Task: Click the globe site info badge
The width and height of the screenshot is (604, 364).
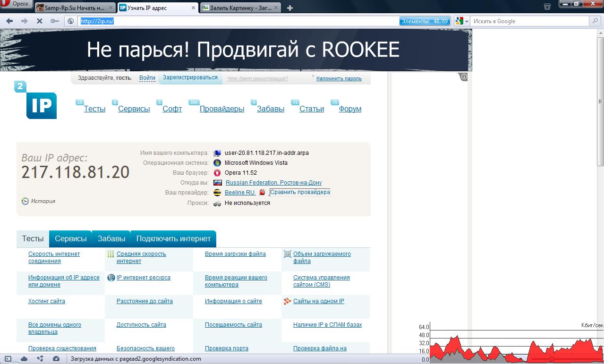Action: pyautogui.click(x=71, y=21)
